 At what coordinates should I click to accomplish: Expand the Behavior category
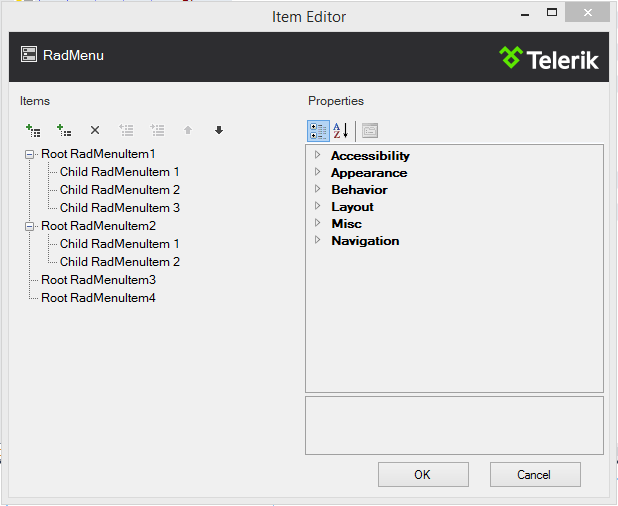point(318,188)
